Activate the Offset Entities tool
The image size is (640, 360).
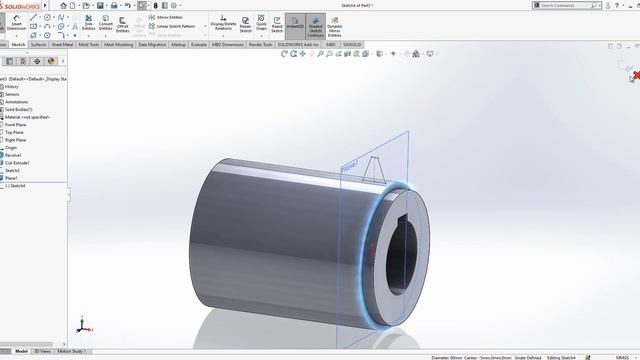tap(122, 24)
